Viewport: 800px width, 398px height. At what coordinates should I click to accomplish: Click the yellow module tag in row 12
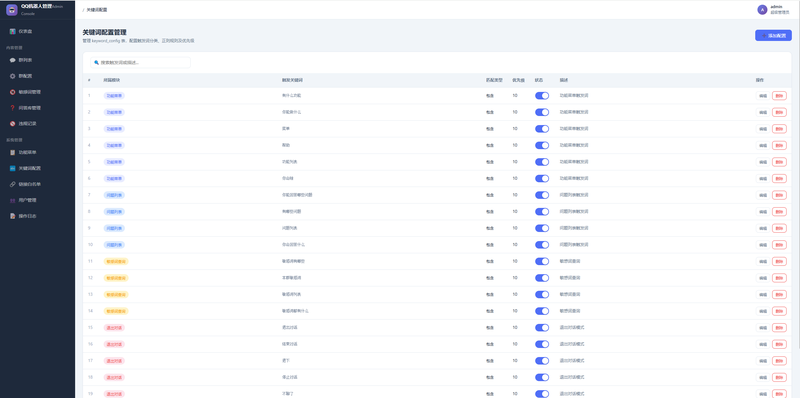click(x=116, y=278)
